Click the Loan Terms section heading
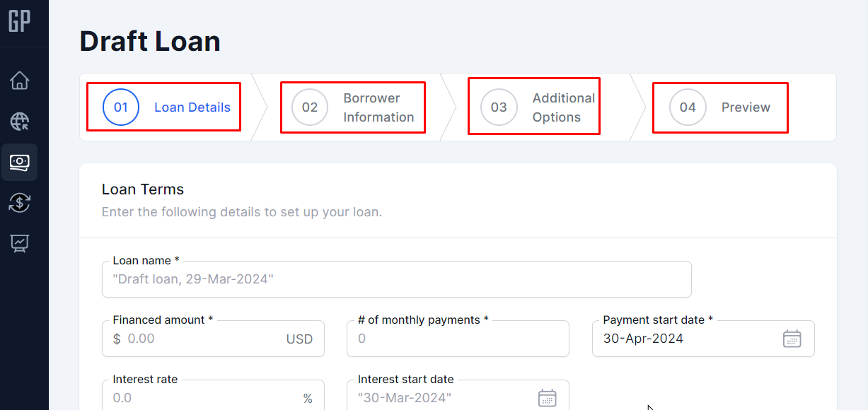 [143, 189]
